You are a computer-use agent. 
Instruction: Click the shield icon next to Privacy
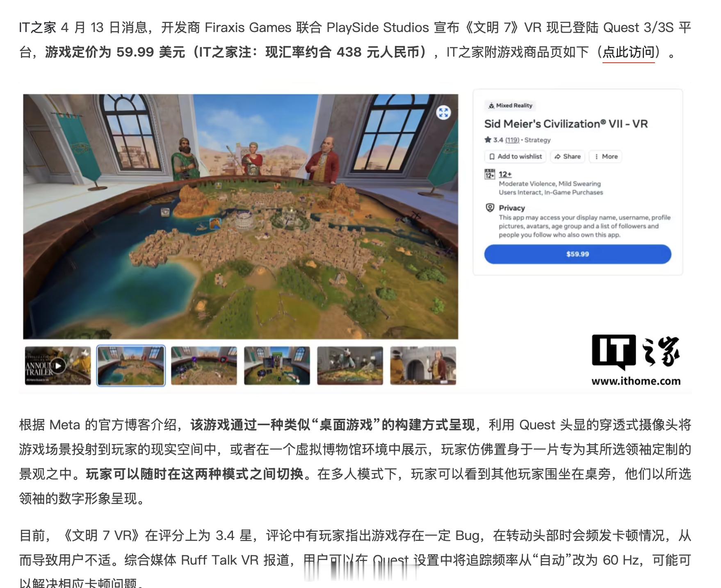490,207
